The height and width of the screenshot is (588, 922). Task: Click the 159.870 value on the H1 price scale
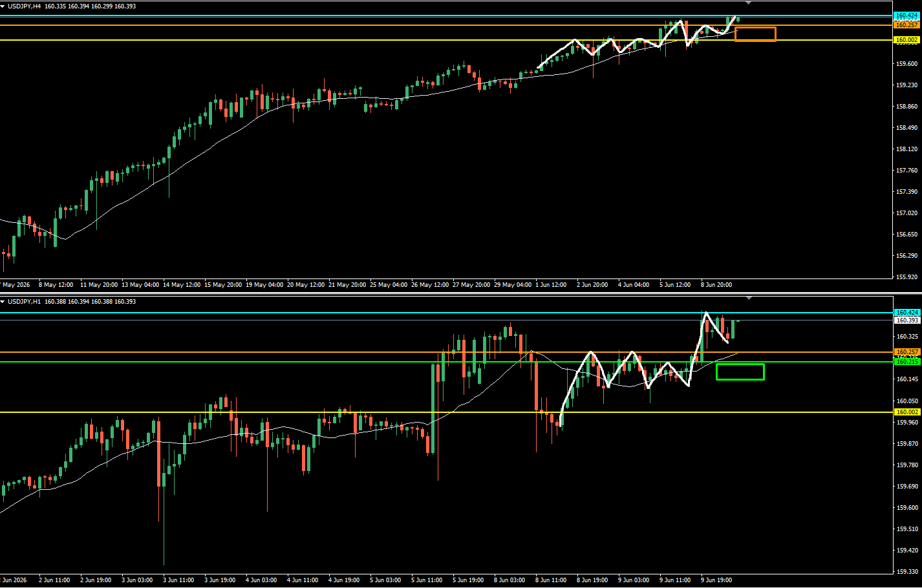pos(907,444)
